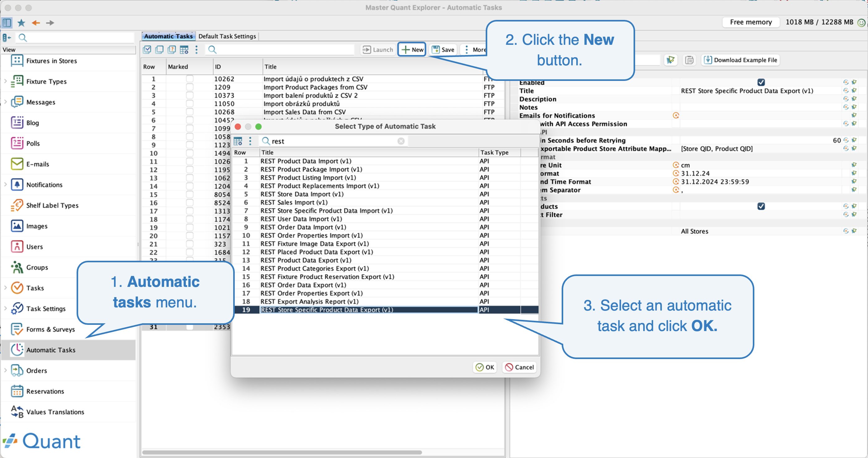The image size is (868, 458).
Task: Select Automatic Tasks in sidebar
Action: 68,350
